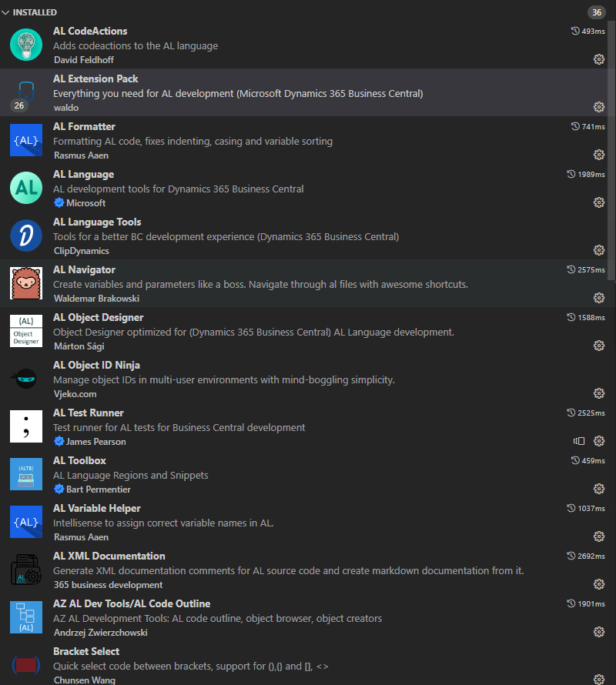Viewport: 616px width, 685px height.
Task: Select the AL Extension Pack title
Action: pos(95,79)
